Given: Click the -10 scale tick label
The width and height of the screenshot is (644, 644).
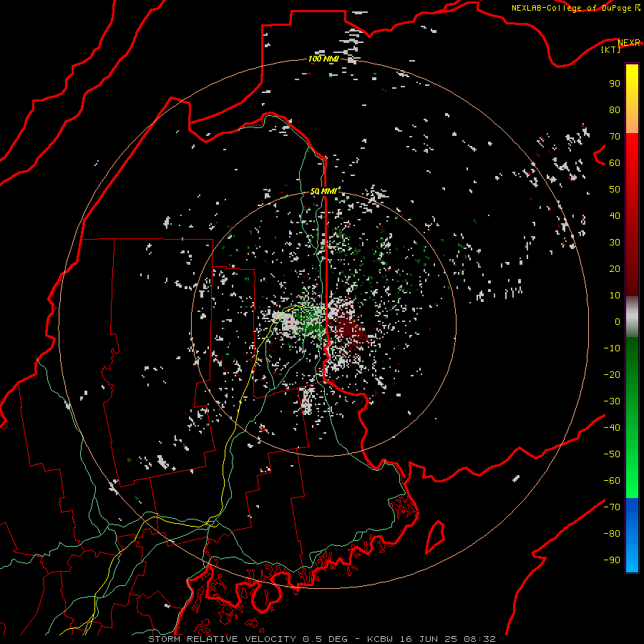Looking at the screenshot, I should 612,348.
